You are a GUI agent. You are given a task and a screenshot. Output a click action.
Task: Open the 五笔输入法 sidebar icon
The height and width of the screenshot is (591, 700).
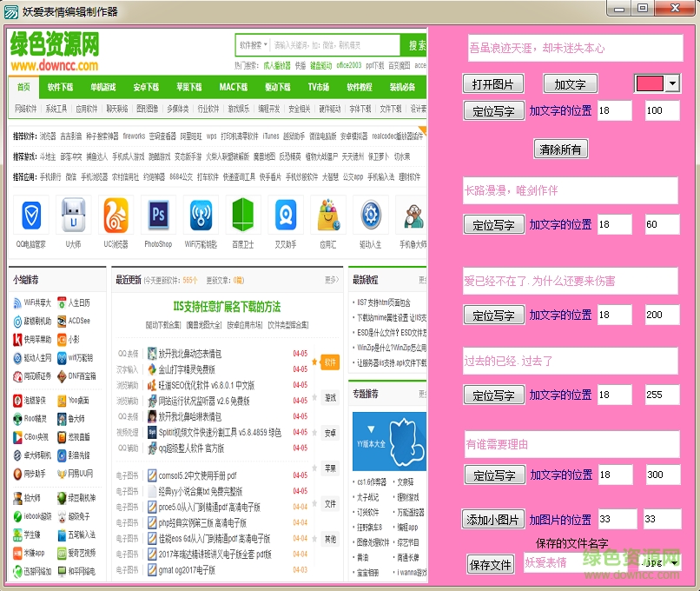(74, 535)
